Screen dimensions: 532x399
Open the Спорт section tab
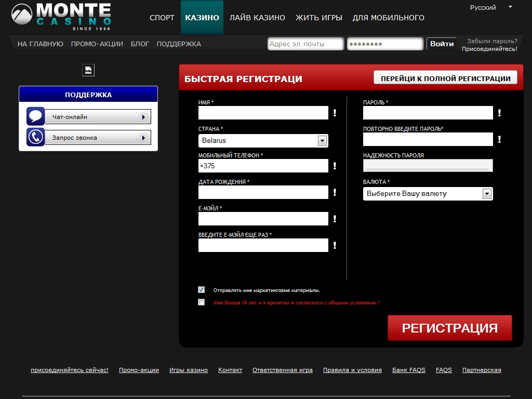click(162, 18)
